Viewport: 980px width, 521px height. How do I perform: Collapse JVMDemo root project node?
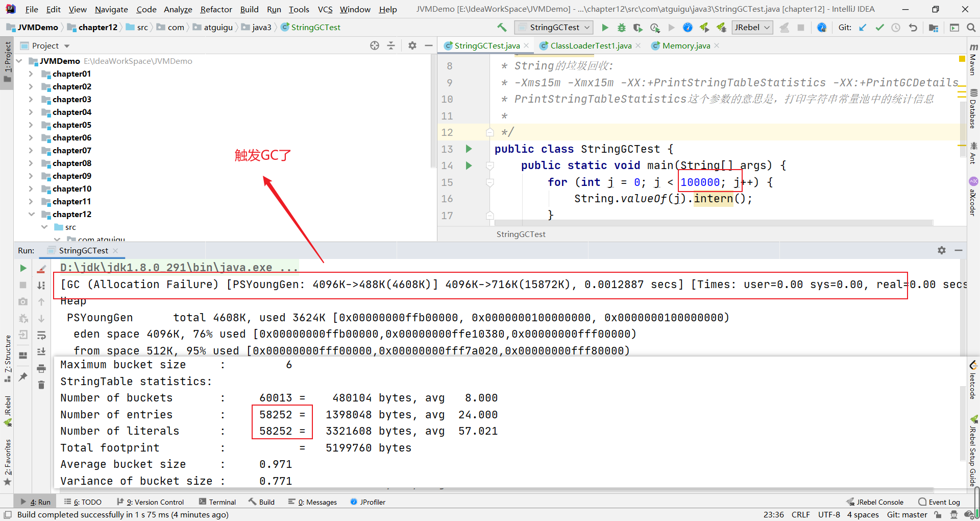[x=19, y=61]
